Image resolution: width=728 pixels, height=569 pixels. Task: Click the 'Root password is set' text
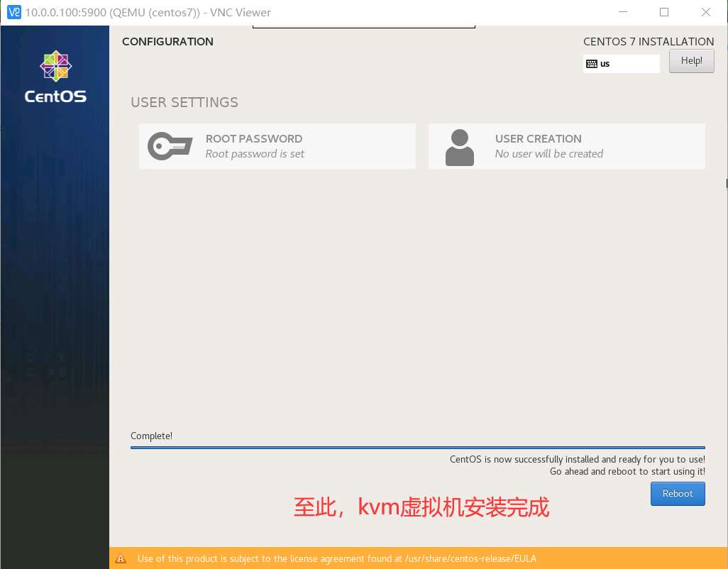(x=255, y=154)
